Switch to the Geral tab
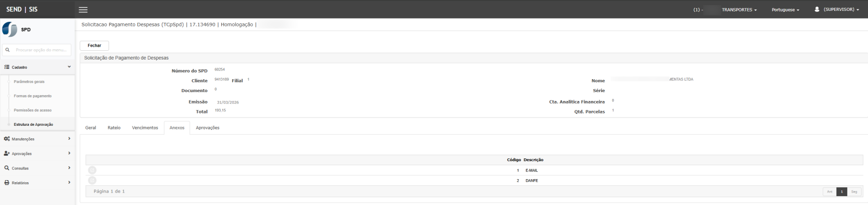Screen dimensions: 868x205 point(90,128)
